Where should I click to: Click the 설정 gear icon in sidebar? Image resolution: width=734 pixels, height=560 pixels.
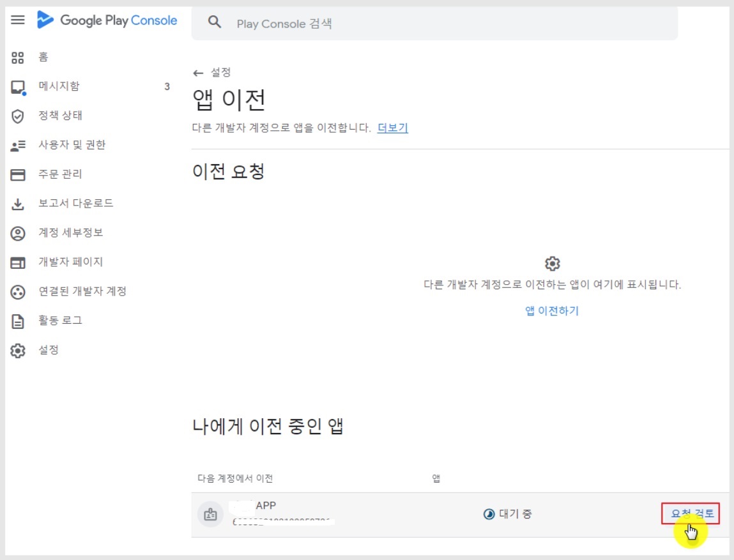[18, 351]
